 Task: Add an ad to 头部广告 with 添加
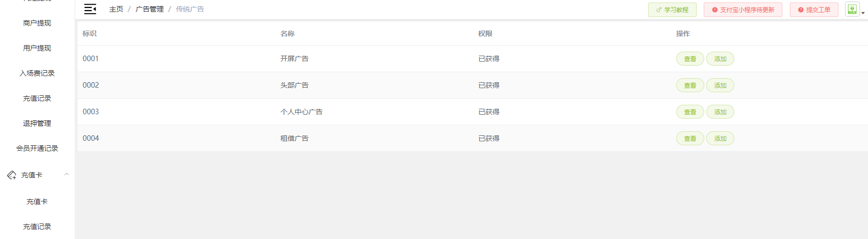[720, 85]
